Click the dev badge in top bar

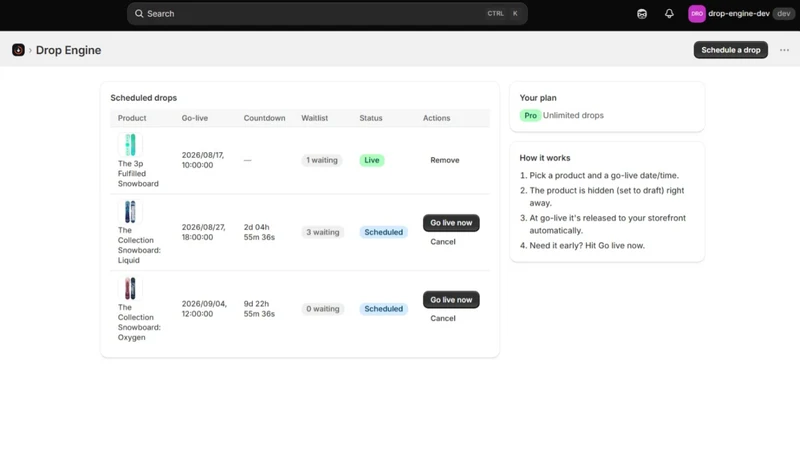click(x=784, y=14)
